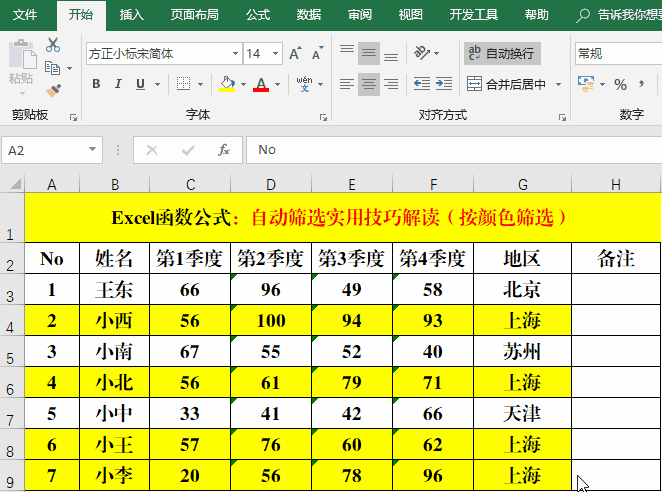Open the 公式 ribbon tab

pos(257,15)
